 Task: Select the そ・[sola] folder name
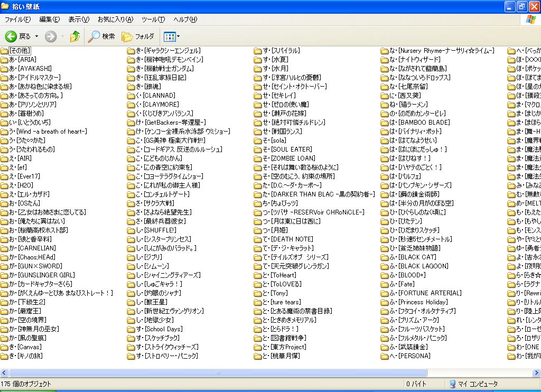(x=275, y=140)
